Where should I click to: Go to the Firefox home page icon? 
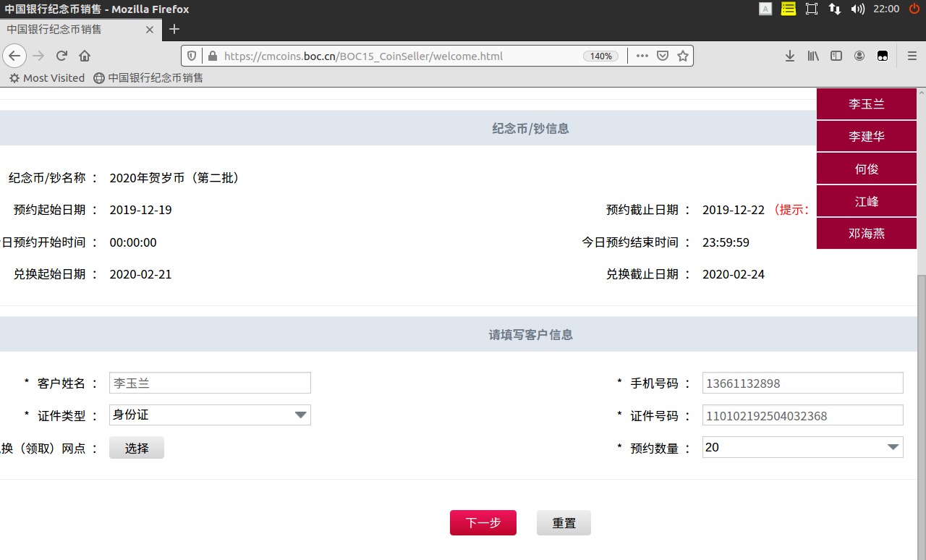click(85, 56)
